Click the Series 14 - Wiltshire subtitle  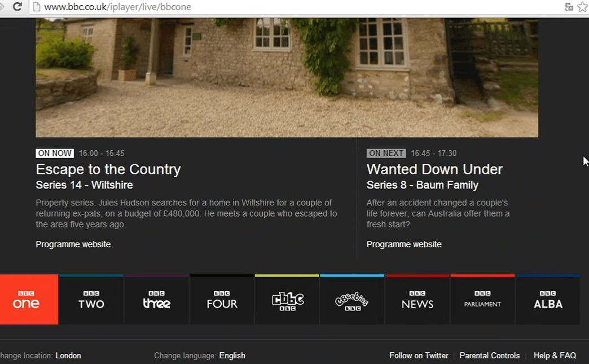[84, 185]
